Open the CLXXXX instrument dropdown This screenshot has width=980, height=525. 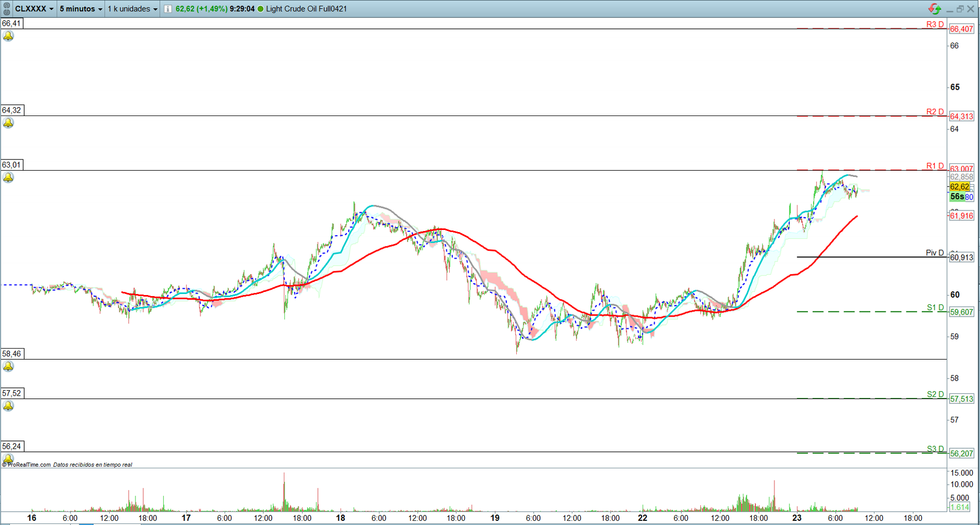point(34,9)
